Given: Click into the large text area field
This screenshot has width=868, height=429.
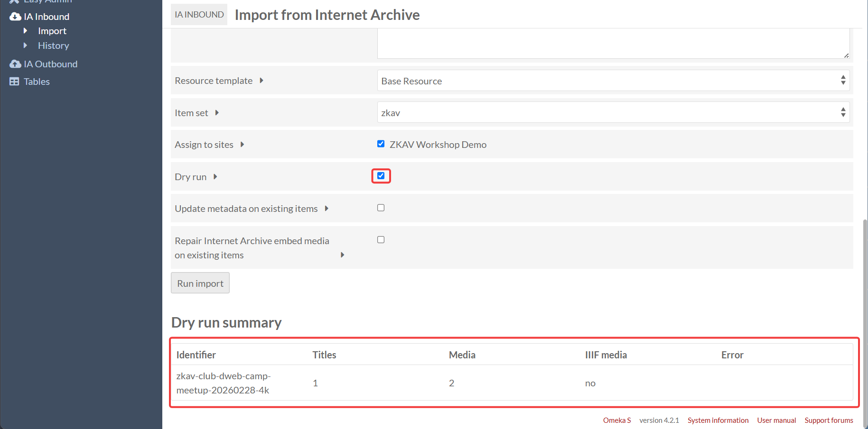Looking at the screenshot, I should tap(613, 43).
